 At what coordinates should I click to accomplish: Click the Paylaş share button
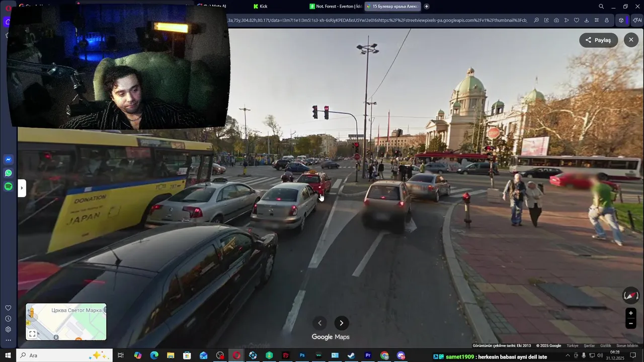(x=598, y=40)
